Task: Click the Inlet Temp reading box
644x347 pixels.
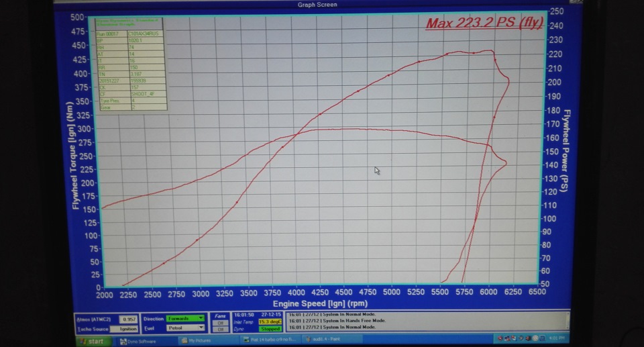Action: pyautogui.click(x=270, y=322)
